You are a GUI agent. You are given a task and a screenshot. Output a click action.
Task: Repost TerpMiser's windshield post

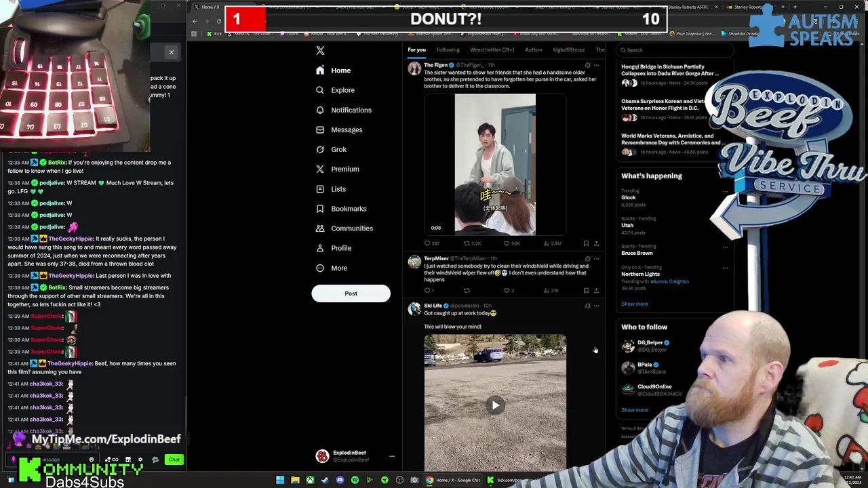467,290
